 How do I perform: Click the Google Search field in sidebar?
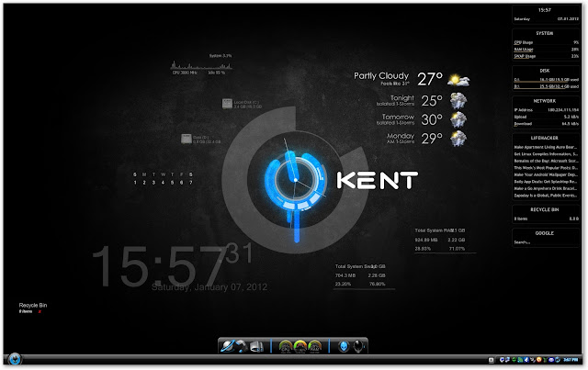tap(546, 242)
